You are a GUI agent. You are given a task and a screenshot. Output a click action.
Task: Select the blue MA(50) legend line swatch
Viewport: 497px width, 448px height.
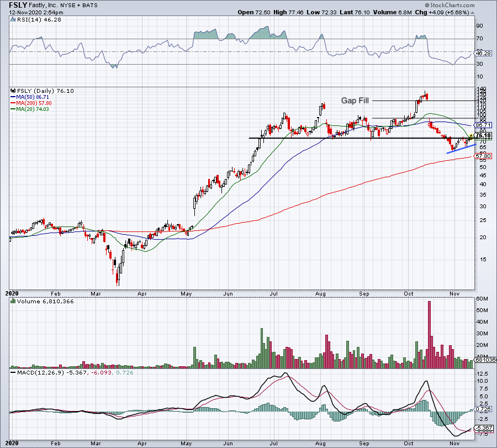(13, 97)
